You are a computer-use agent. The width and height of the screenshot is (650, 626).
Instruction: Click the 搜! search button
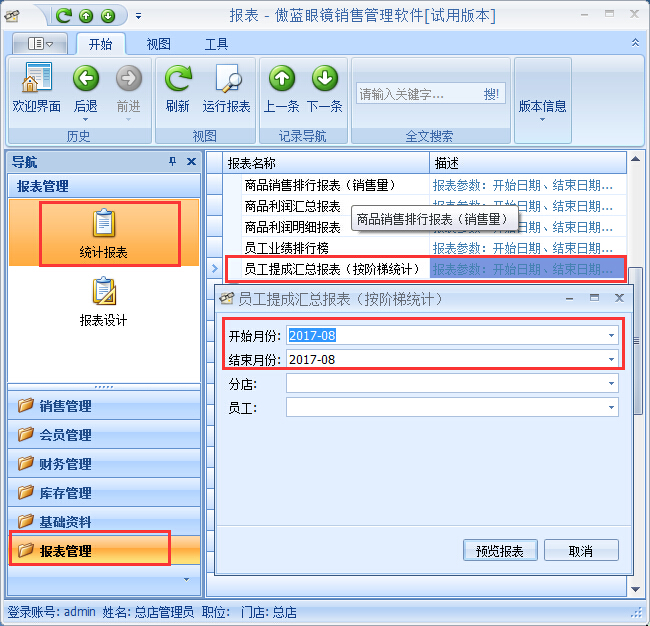[x=491, y=94]
